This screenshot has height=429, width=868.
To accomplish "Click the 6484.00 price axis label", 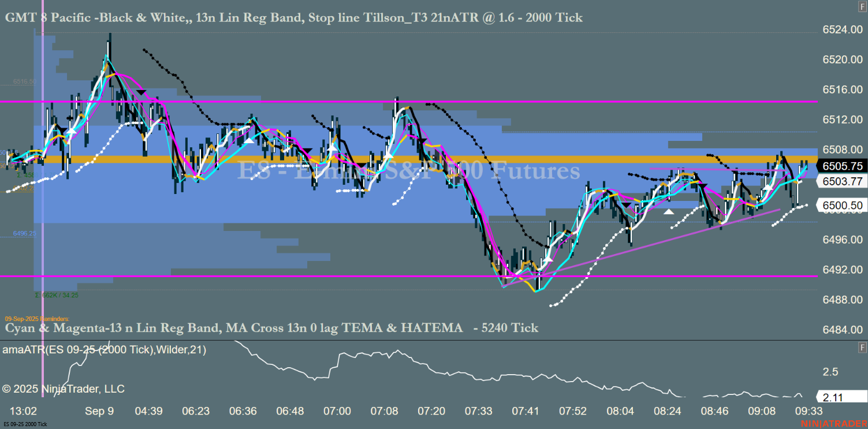I will (x=843, y=330).
